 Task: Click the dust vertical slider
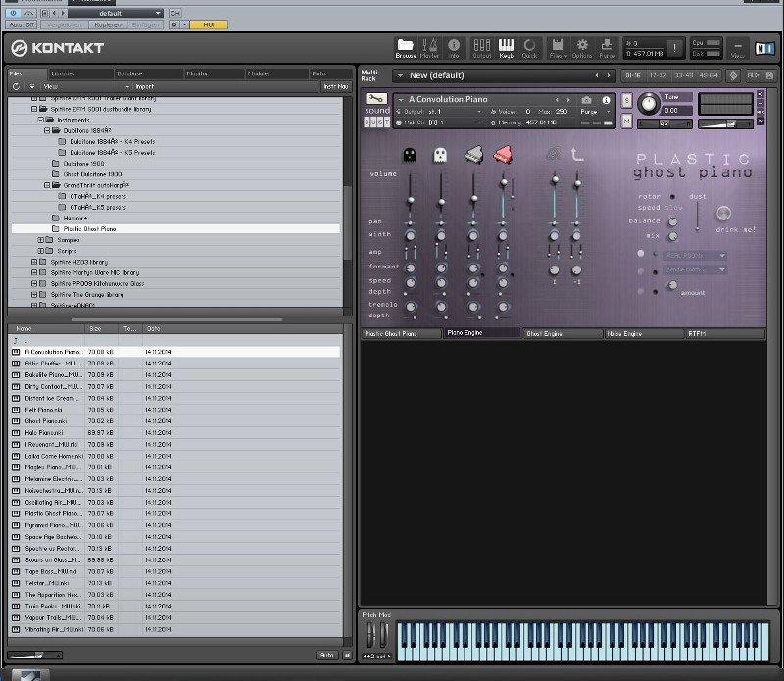[697, 216]
